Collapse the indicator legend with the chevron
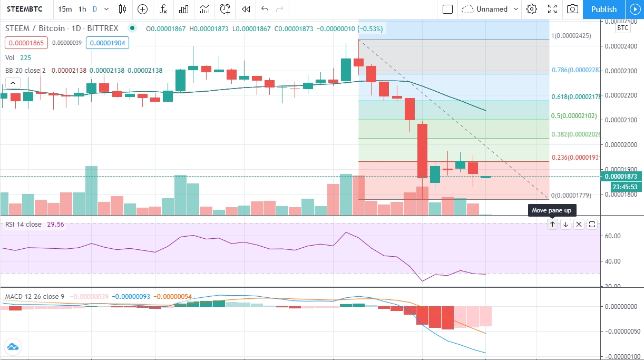The image size is (644, 360). coord(12,83)
